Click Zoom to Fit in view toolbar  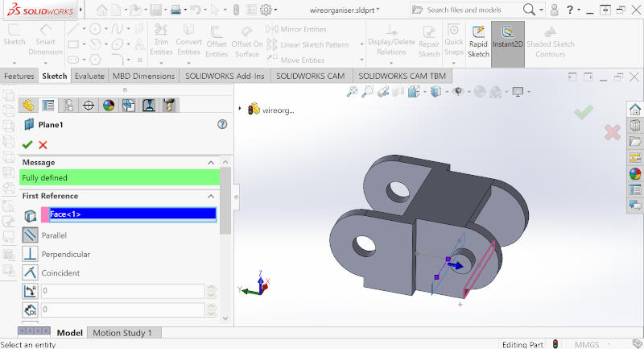point(352,92)
